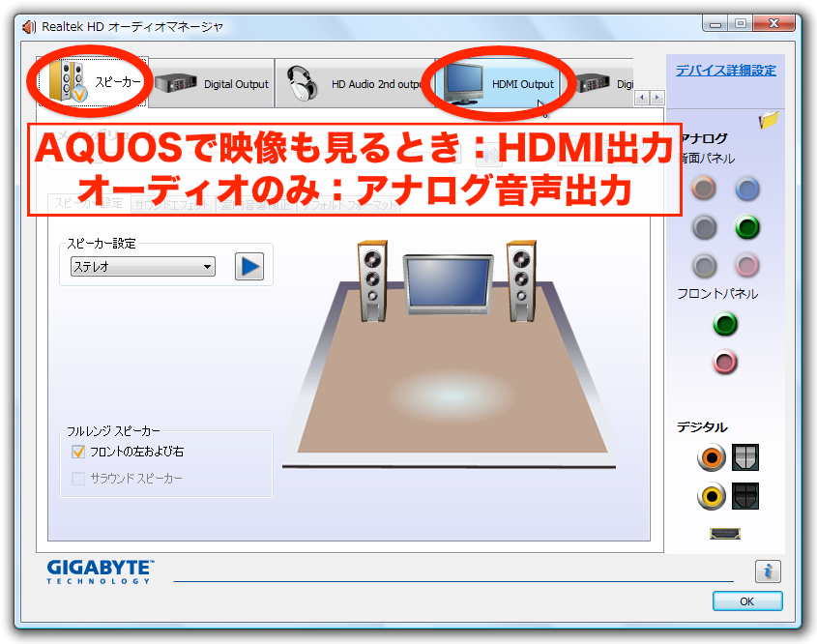
Task: Click the HDMI connector icon
Action: click(x=725, y=534)
